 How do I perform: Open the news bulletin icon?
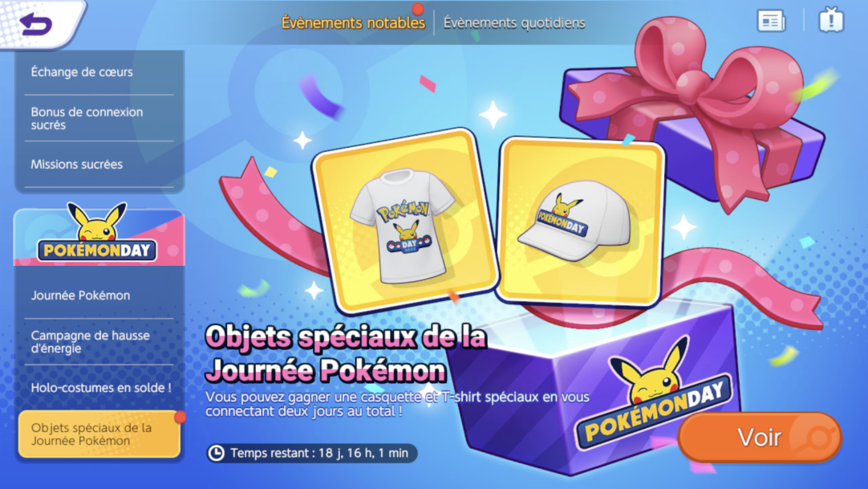point(771,21)
